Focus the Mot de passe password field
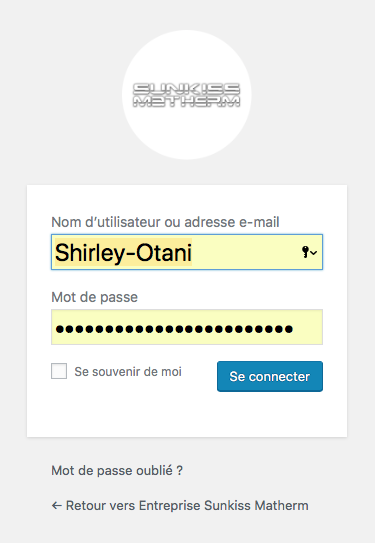 187,327
